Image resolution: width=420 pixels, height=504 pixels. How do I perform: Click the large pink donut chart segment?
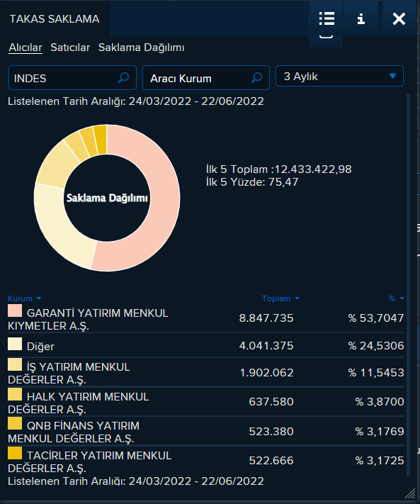(164, 199)
